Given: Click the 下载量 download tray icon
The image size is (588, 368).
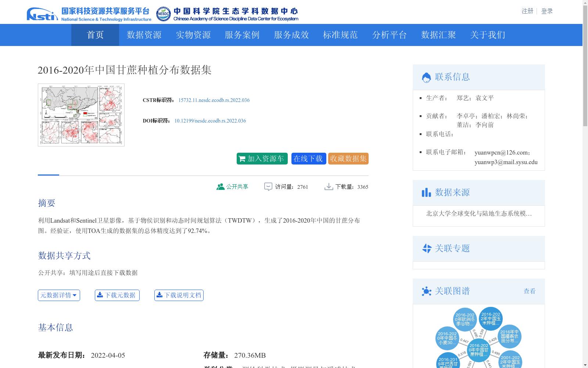Looking at the screenshot, I should 329,187.
